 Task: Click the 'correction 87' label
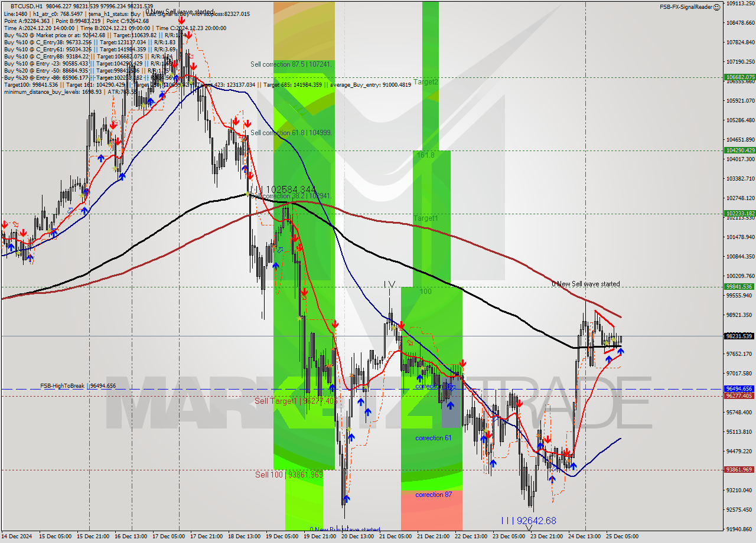tap(434, 495)
